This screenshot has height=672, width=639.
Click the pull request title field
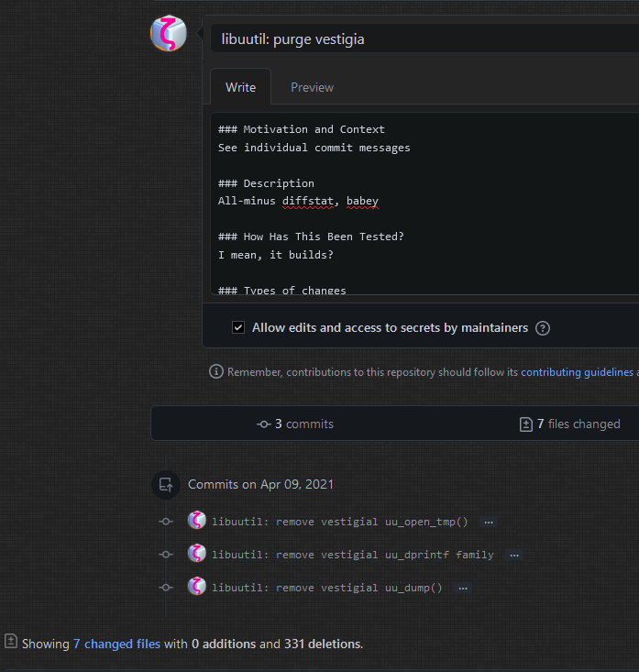click(422, 39)
